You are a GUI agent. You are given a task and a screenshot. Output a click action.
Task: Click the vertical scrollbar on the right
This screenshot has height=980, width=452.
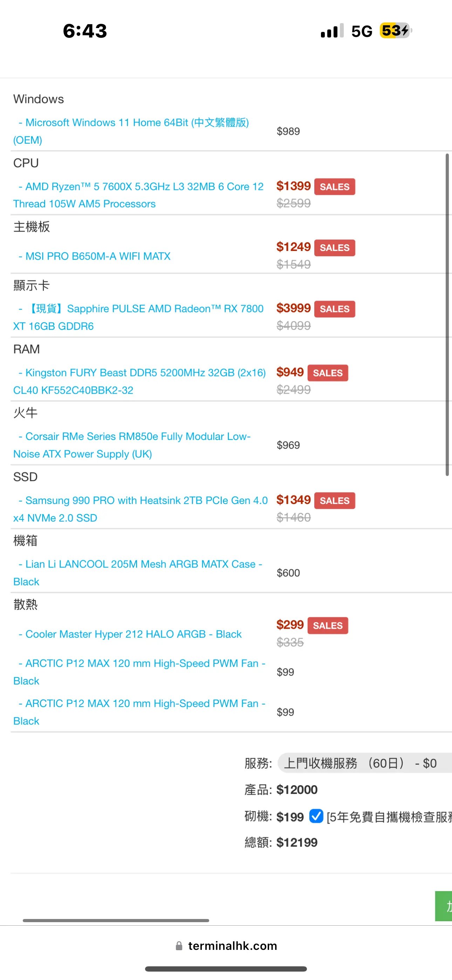(447, 315)
